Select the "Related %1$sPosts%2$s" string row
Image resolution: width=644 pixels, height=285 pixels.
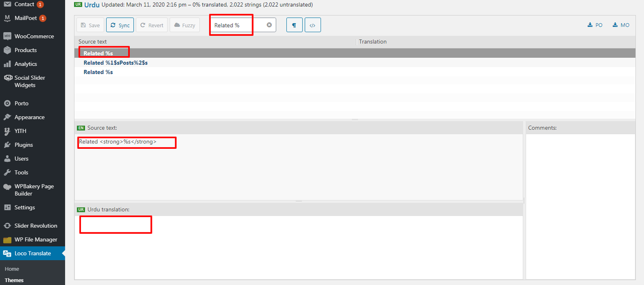(355, 63)
